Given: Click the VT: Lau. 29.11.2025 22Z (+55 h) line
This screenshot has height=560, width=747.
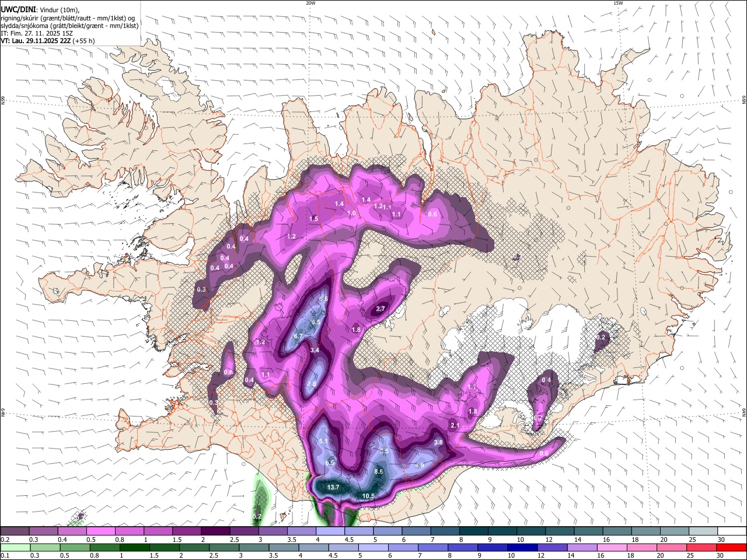Looking at the screenshot, I should click(48, 41).
